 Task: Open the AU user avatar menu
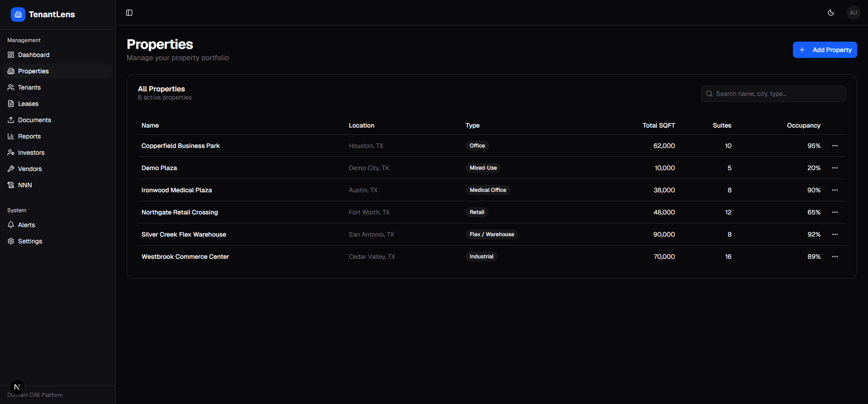point(853,13)
